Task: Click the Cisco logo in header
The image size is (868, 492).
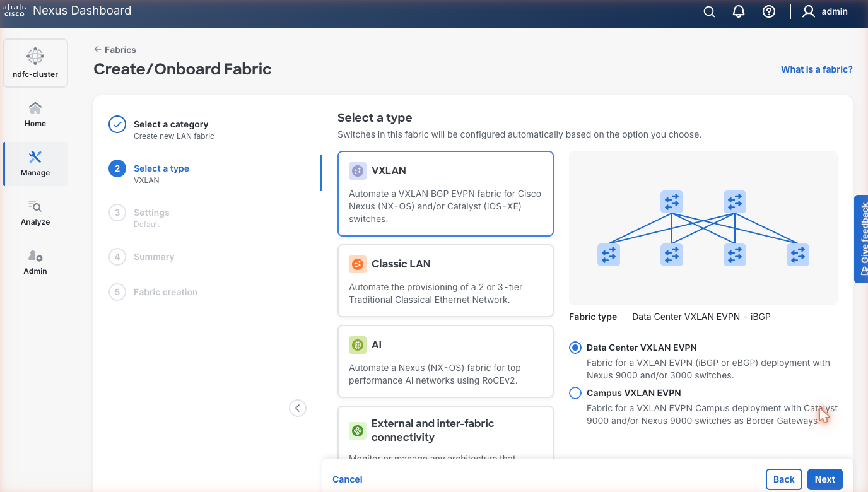Action: tap(15, 11)
